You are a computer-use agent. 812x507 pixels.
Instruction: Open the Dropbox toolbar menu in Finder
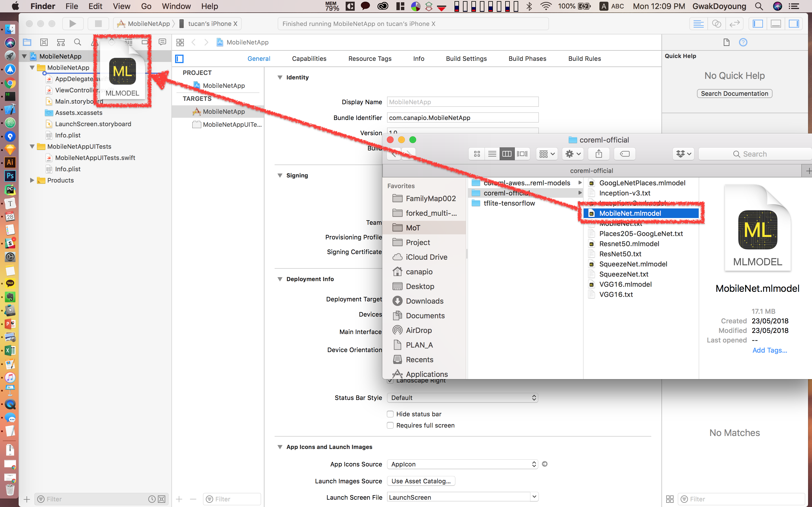click(683, 154)
